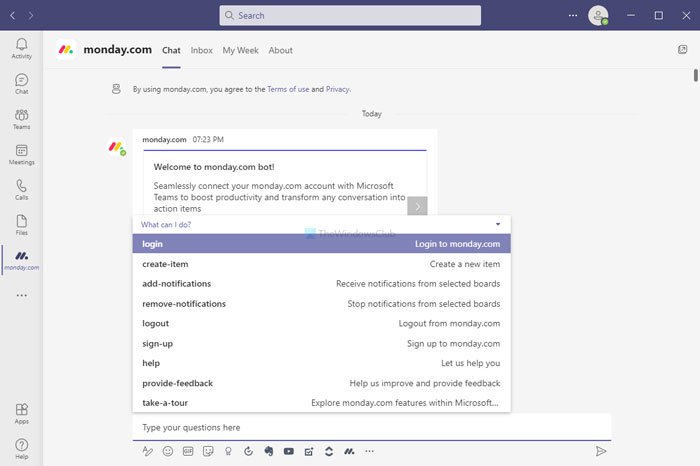Click the monday.com icon in compose bar
700x466 pixels.
(x=349, y=451)
